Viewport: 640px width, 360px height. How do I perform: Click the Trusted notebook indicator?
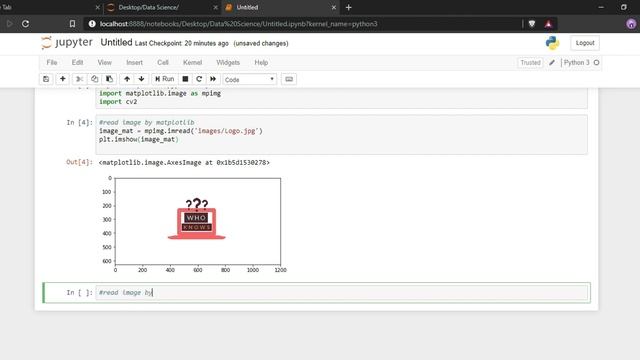530,62
